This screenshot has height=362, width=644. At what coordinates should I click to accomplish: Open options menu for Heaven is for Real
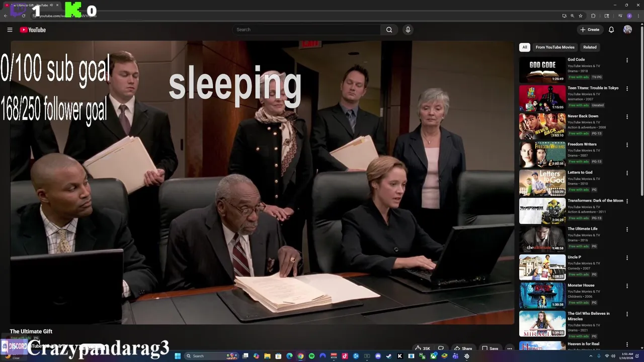click(x=627, y=344)
